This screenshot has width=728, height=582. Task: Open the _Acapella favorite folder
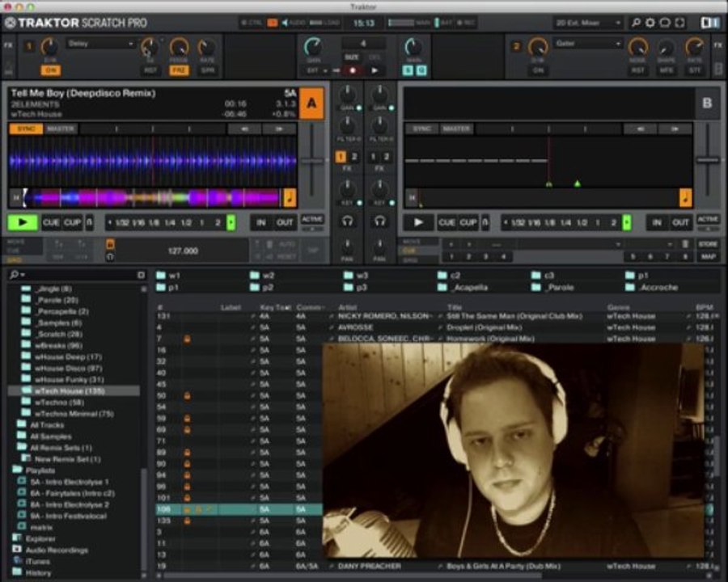coord(463,287)
